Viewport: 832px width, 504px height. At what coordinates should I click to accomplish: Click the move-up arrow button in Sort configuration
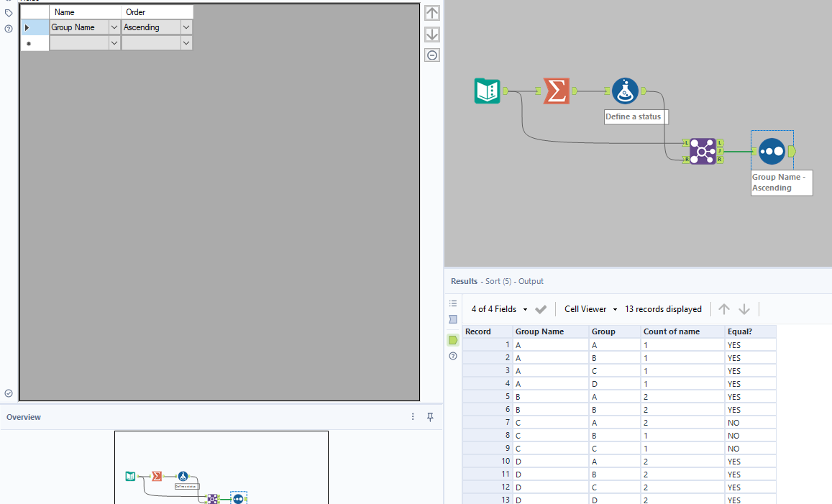pos(431,12)
